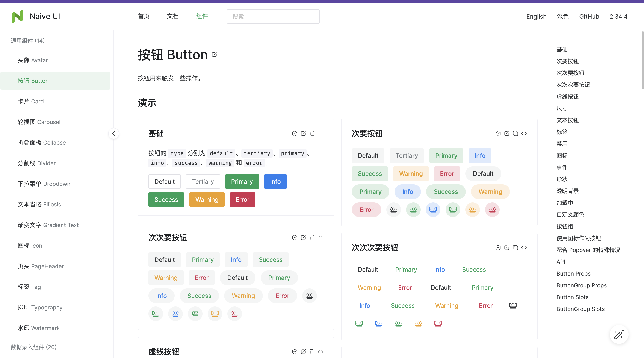Collapse the left sidebar with chevron button

[114, 133]
